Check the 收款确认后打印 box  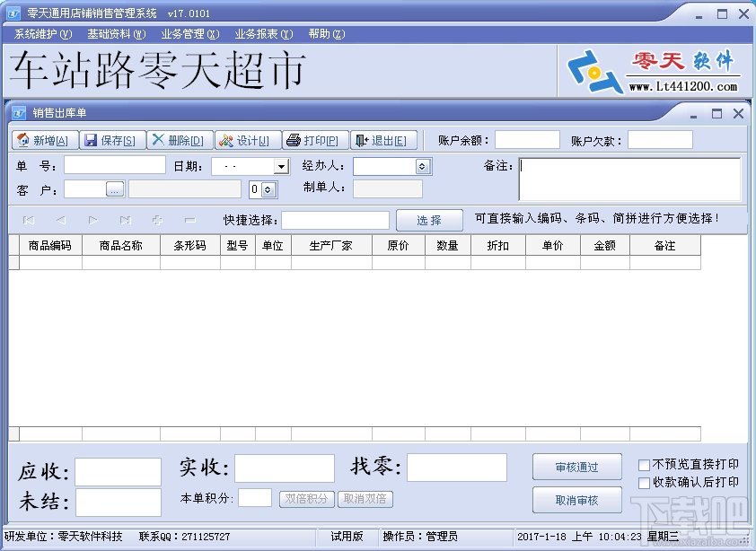pyautogui.click(x=644, y=483)
